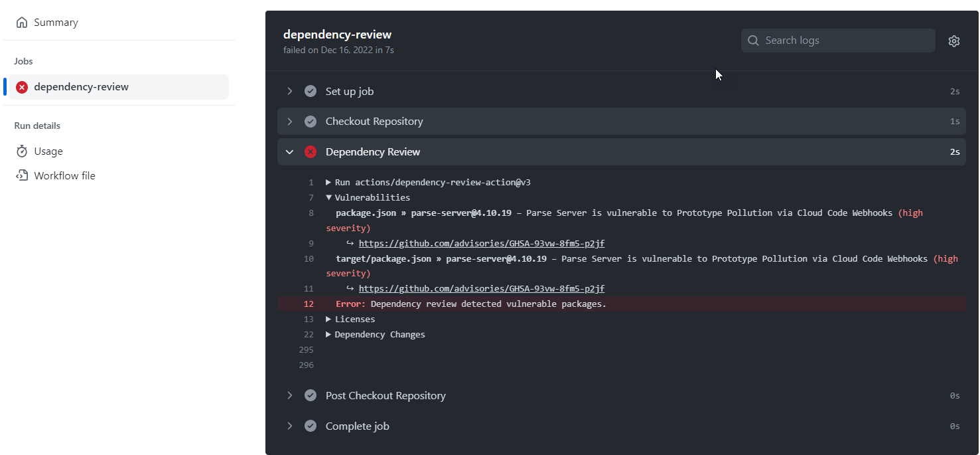The image size is (980, 455).
Task: Expand the Licenses log section
Action: click(328, 319)
